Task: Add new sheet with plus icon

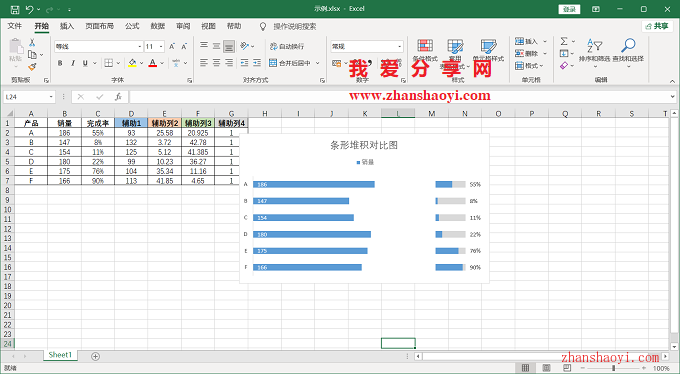Action: pyautogui.click(x=95, y=356)
